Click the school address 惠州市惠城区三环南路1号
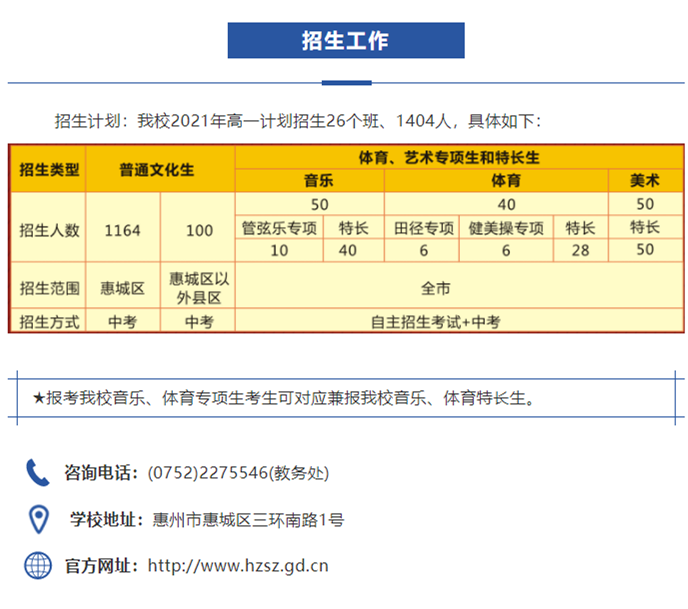 248,520
